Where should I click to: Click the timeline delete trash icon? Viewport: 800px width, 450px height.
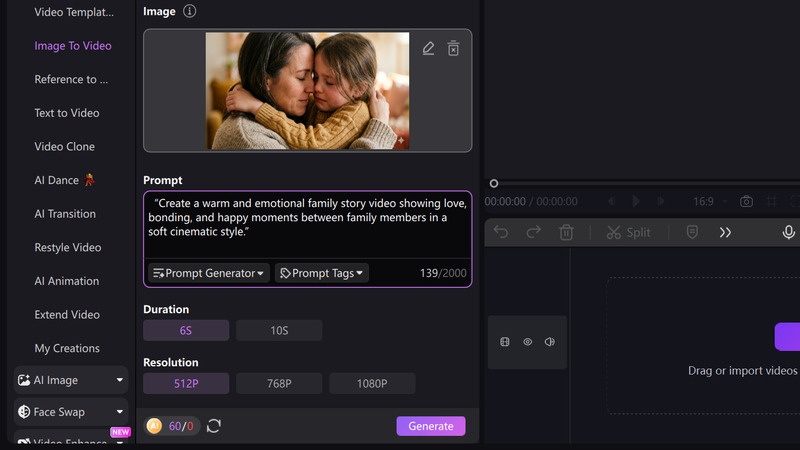point(566,233)
